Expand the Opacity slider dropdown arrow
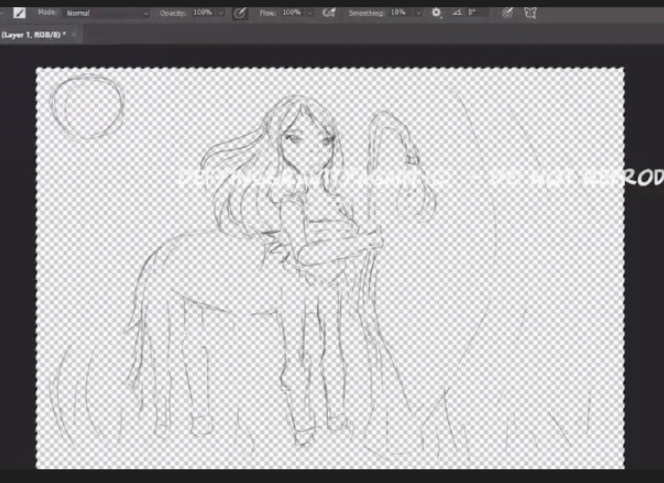The image size is (664, 483). (221, 13)
